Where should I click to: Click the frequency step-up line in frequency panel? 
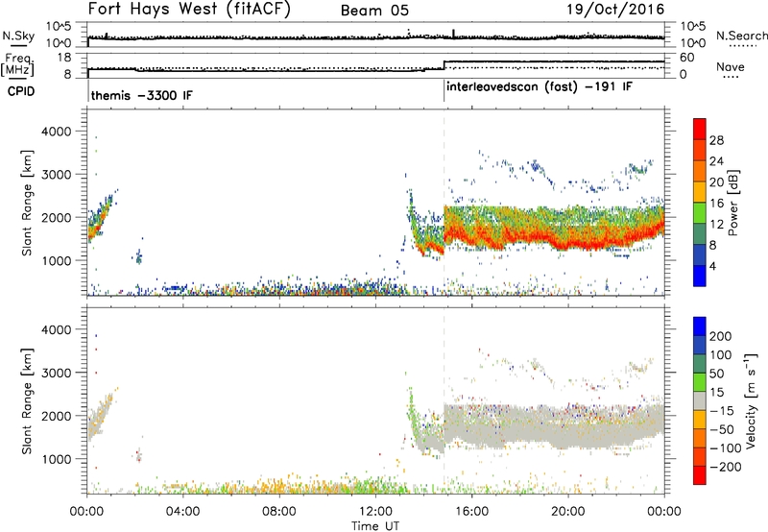pyautogui.click(x=444, y=64)
